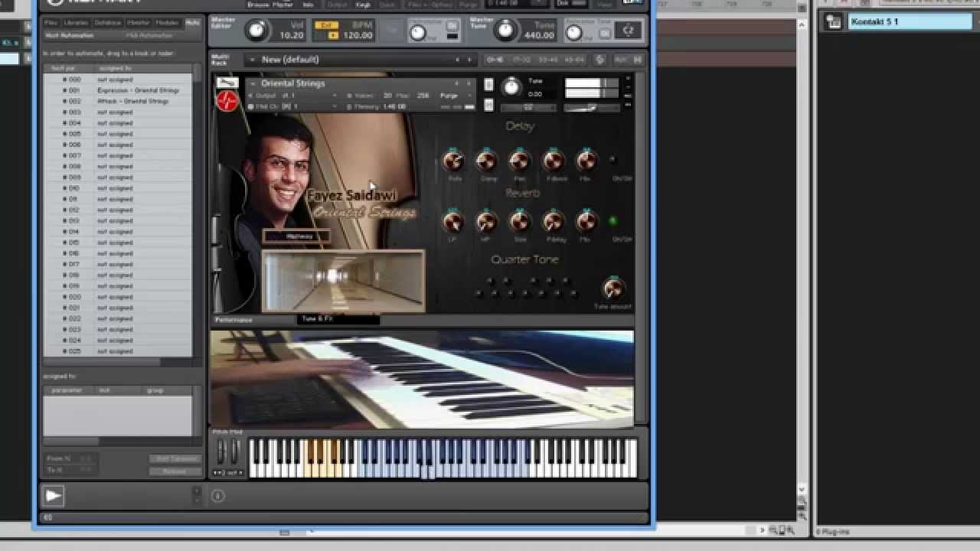The image size is (980, 551).
Task: Switch to the Files browser tab
Action: pyautogui.click(x=51, y=23)
